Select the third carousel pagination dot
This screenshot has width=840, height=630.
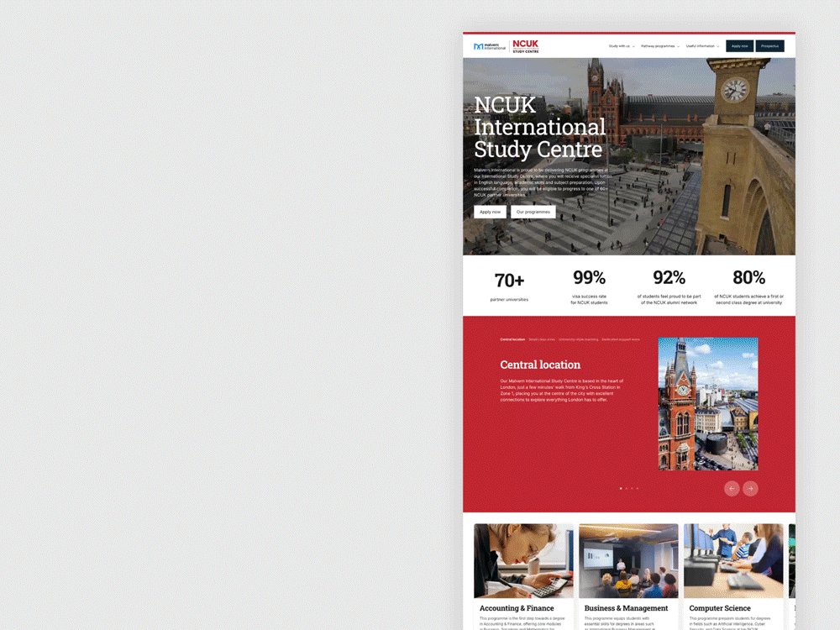[632, 489]
